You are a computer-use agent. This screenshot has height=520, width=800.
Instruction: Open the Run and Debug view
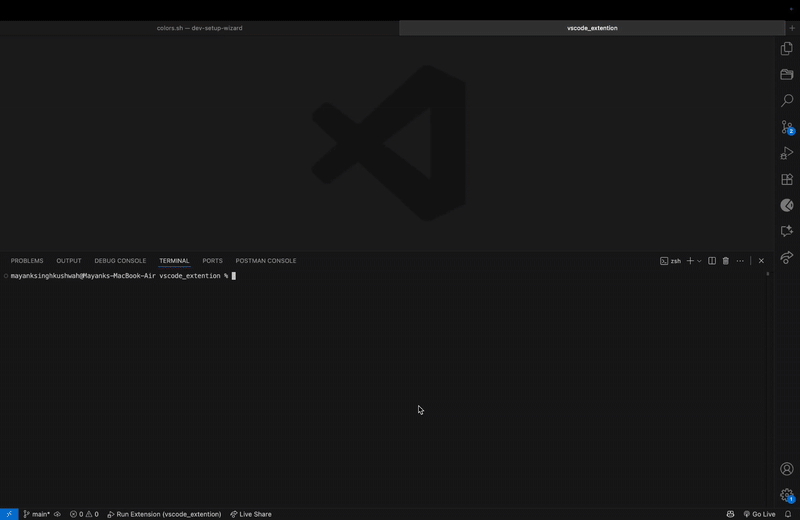[x=787, y=153]
